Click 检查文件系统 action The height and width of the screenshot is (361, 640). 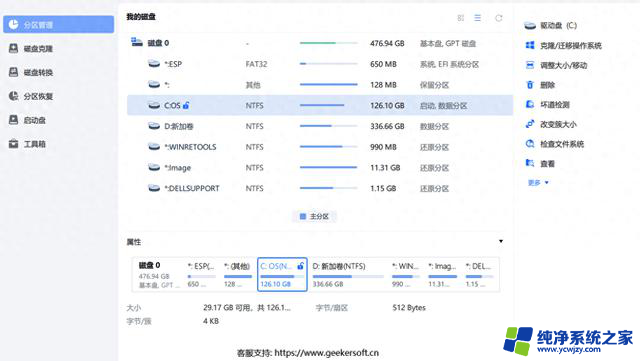coord(562,144)
